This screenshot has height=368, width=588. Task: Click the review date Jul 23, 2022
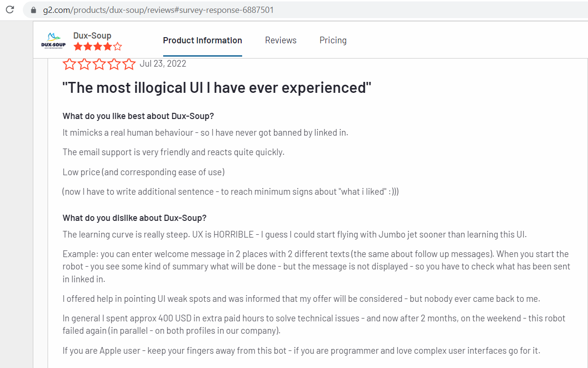163,64
